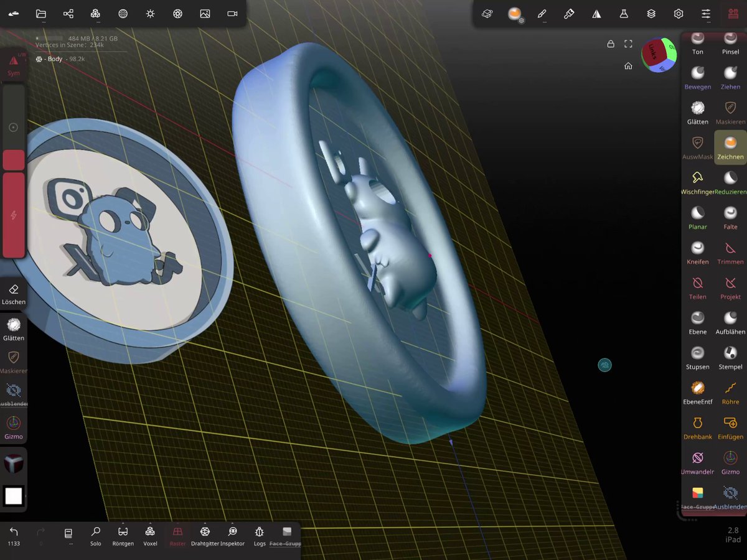Image resolution: width=747 pixels, height=560 pixels.
Task: Open the Layers stack menu
Action: point(651,14)
